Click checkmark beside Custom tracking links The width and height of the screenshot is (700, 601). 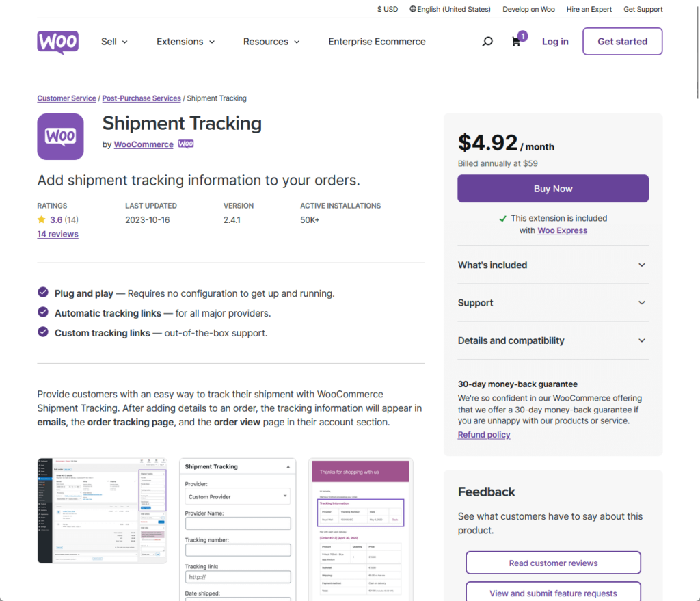coord(43,332)
